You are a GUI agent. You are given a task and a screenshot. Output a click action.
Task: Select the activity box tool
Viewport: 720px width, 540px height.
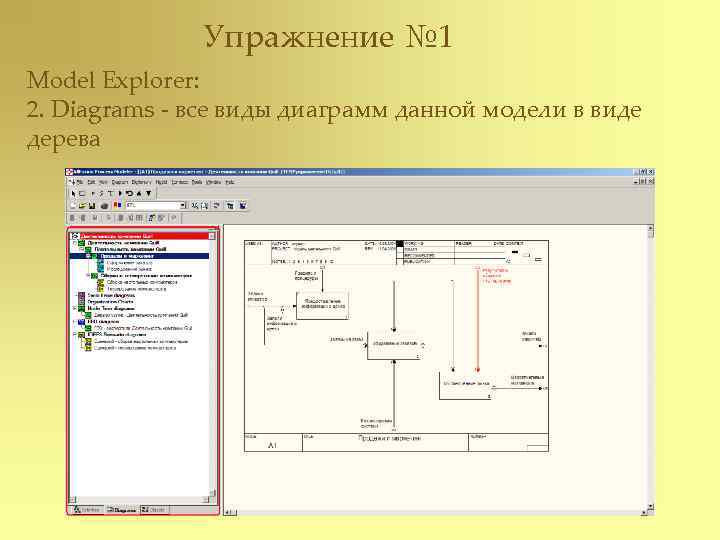[x=82, y=194]
